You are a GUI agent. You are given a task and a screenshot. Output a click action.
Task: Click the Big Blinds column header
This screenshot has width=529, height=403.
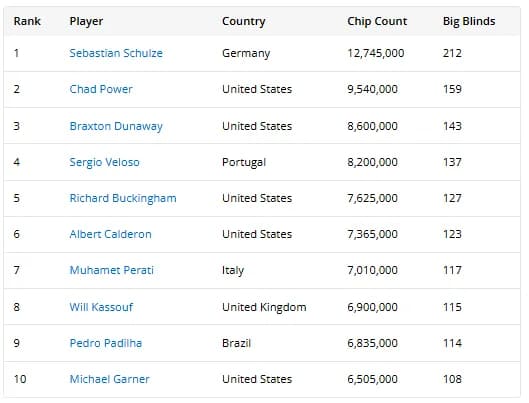tap(469, 21)
